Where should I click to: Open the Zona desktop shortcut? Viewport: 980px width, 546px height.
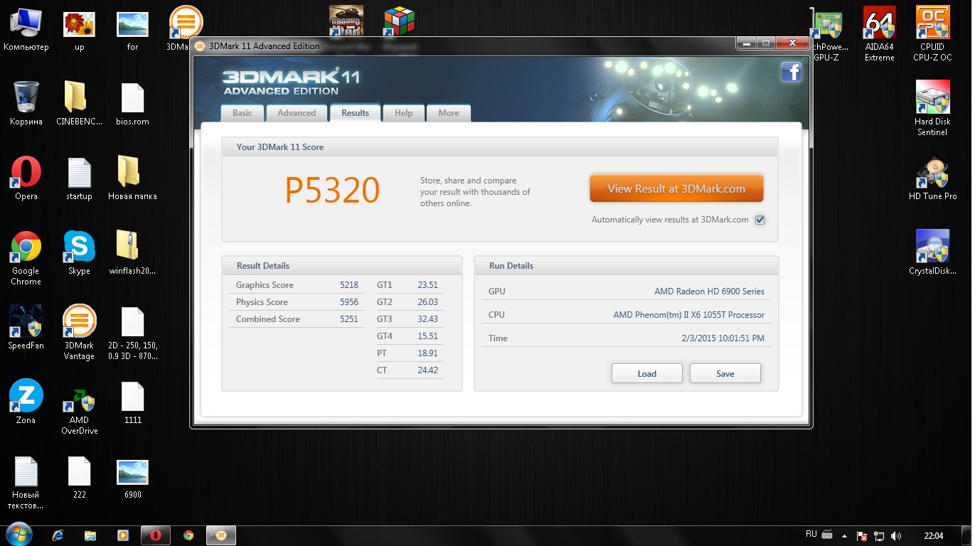[x=26, y=402]
